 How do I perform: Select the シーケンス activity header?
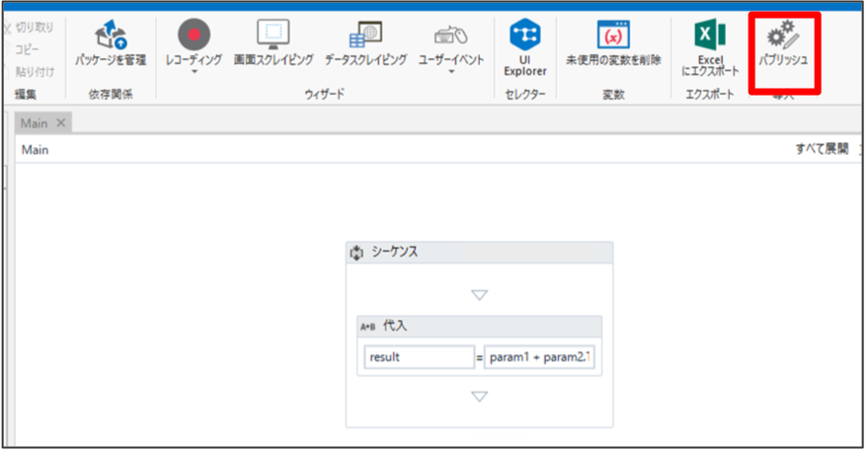(x=479, y=253)
